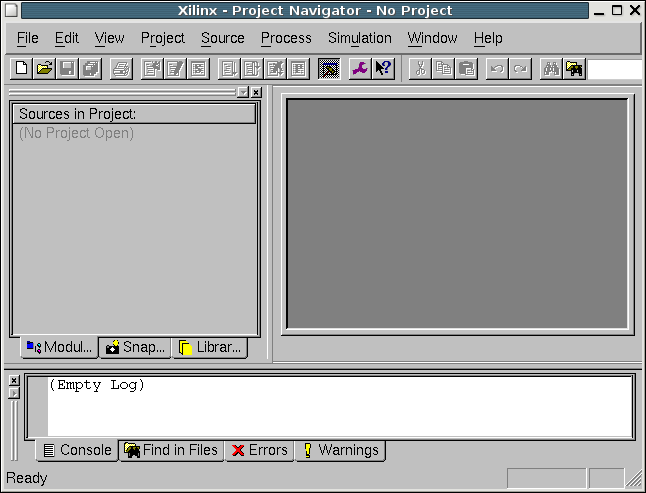Minimize the Project Navigator window
This screenshot has width=646, height=493.
tap(599, 11)
